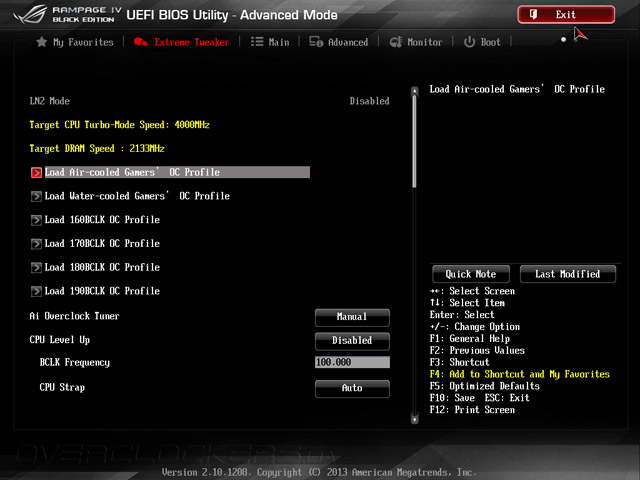Click the power icon beside Boot
This screenshot has width=640, height=480.
(x=469, y=42)
